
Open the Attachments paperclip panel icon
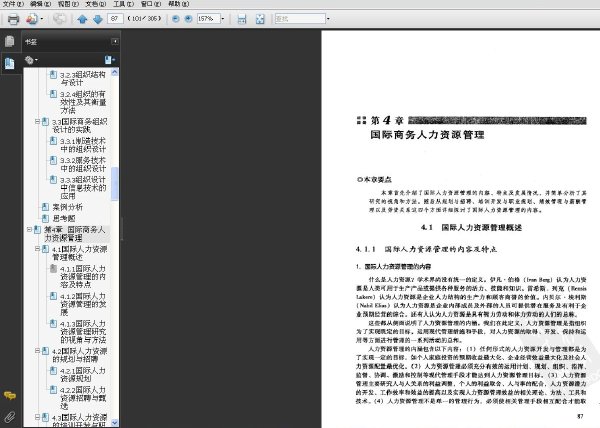click(10, 417)
